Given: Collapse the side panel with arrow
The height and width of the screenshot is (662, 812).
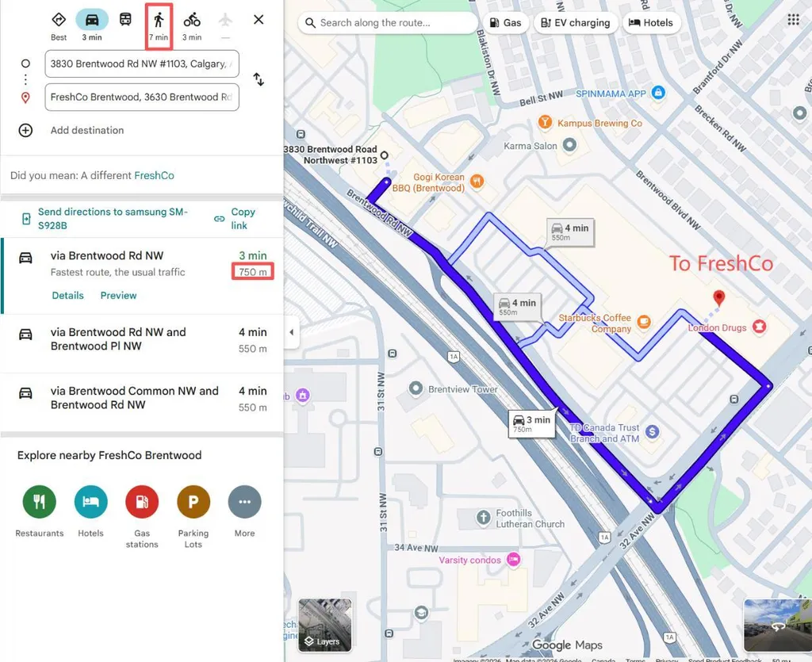Looking at the screenshot, I should click(x=292, y=332).
